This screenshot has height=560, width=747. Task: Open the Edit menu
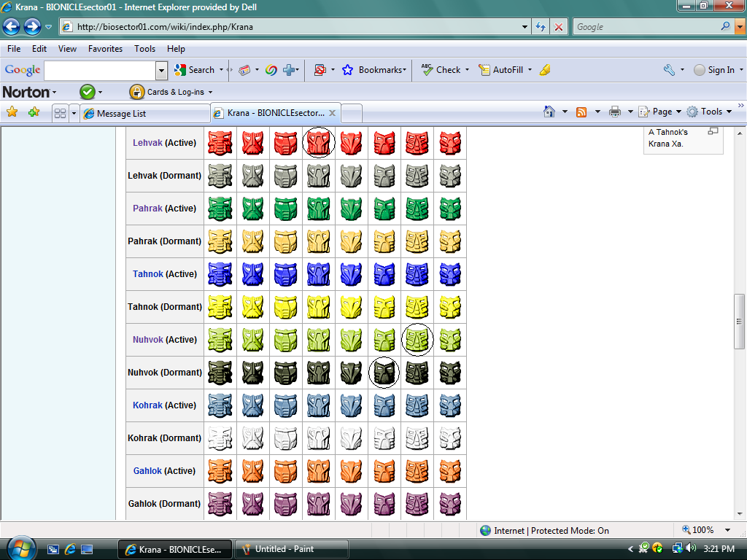click(x=39, y=49)
